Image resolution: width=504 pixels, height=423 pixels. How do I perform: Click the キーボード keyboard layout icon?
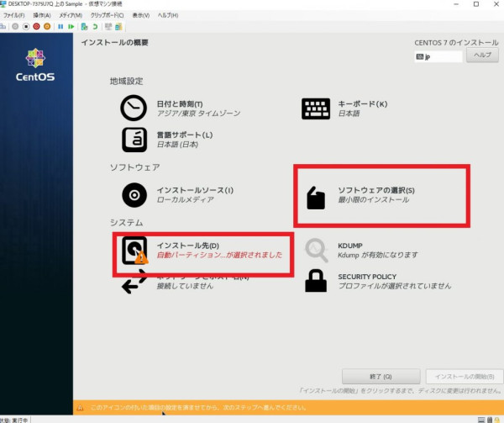click(x=316, y=108)
